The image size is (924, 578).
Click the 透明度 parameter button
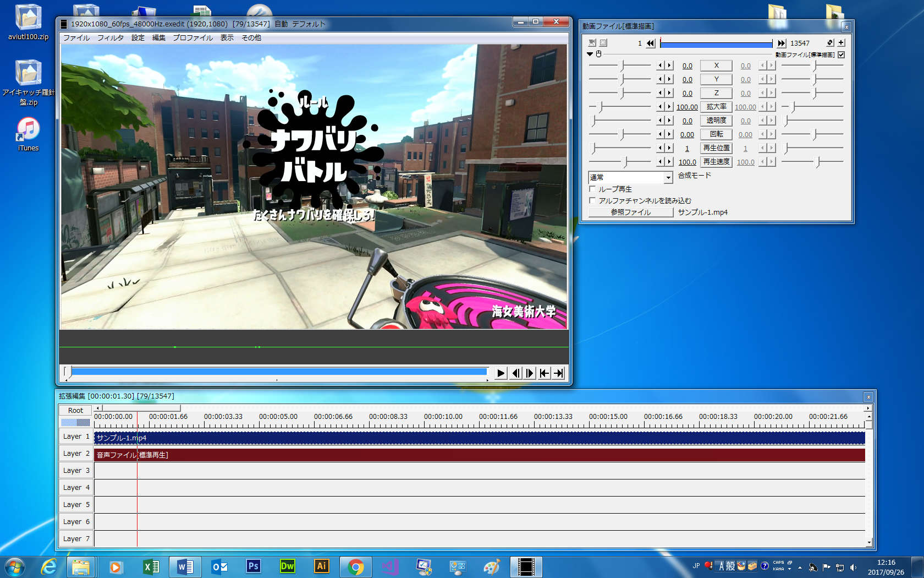716,121
